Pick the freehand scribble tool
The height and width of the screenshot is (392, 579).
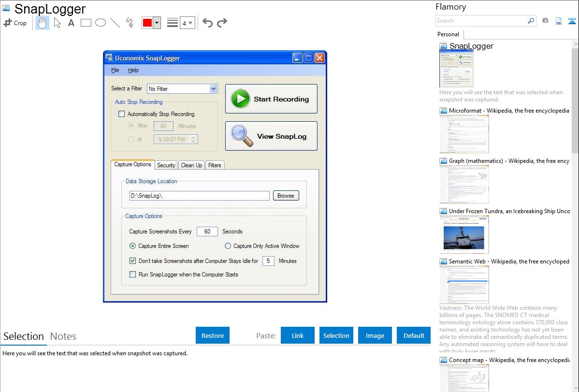point(130,23)
